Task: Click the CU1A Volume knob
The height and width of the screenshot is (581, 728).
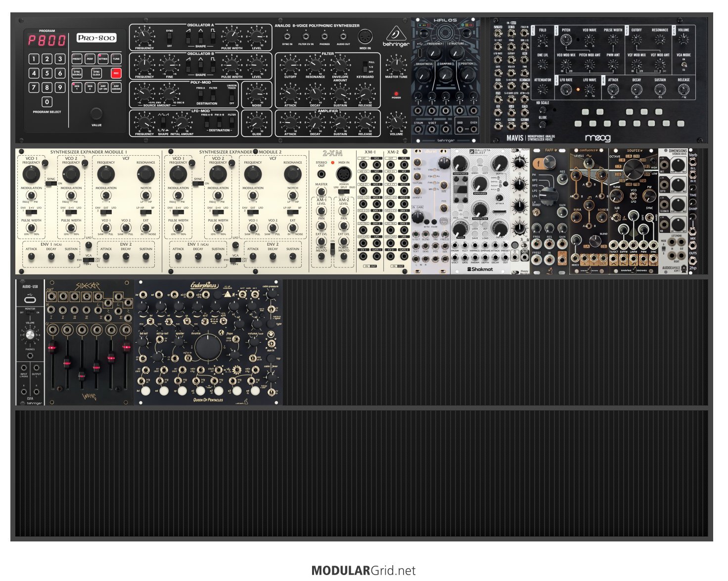Action: click(x=30, y=335)
